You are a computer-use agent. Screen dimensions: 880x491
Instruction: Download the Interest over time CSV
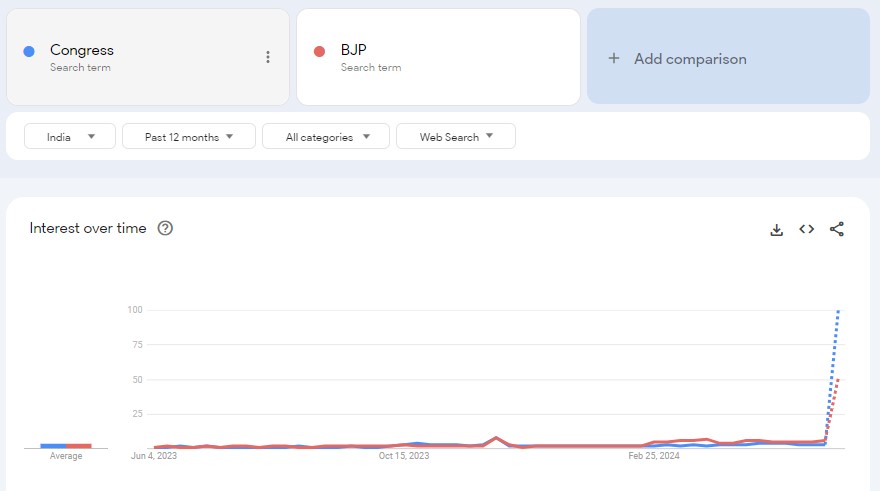pos(776,229)
